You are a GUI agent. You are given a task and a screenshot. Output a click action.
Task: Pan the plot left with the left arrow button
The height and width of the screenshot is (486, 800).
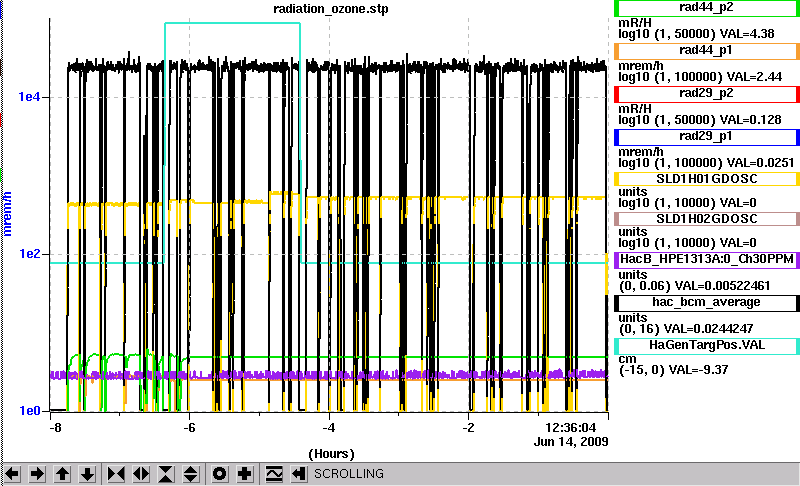tap(12, 474)
